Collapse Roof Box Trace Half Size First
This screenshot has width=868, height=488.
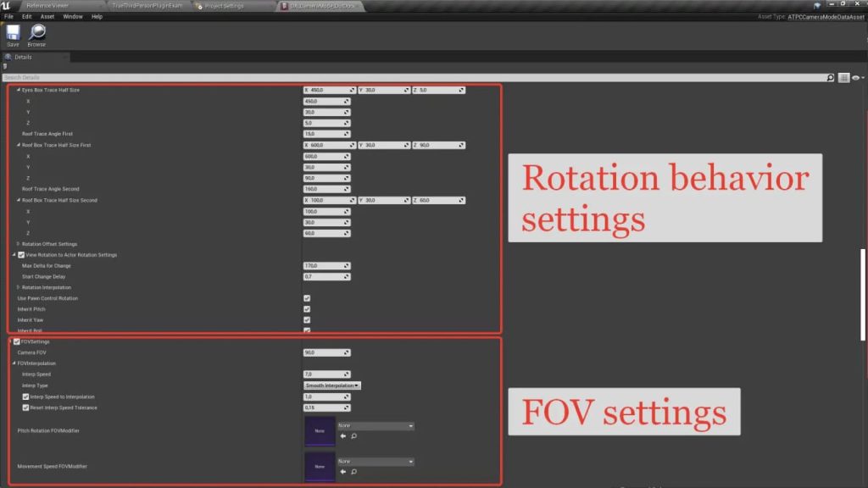tap(19, 145)
